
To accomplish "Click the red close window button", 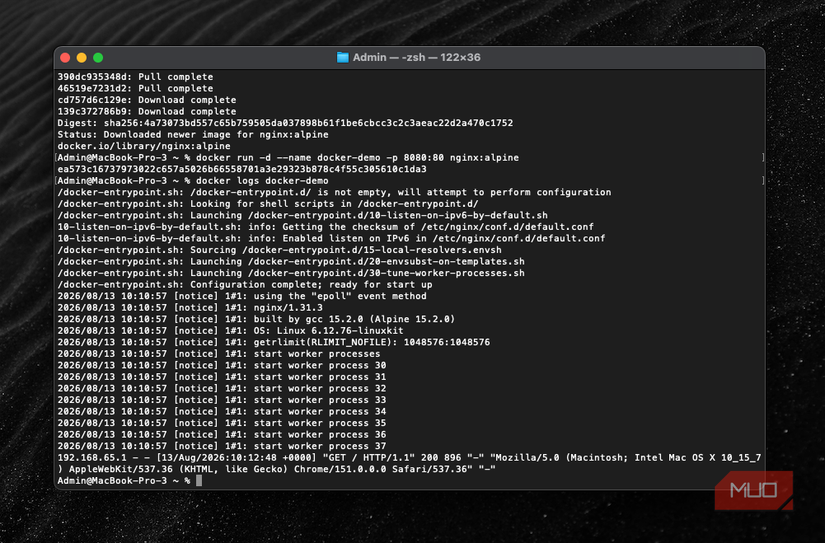I will (x=65, y=57).
